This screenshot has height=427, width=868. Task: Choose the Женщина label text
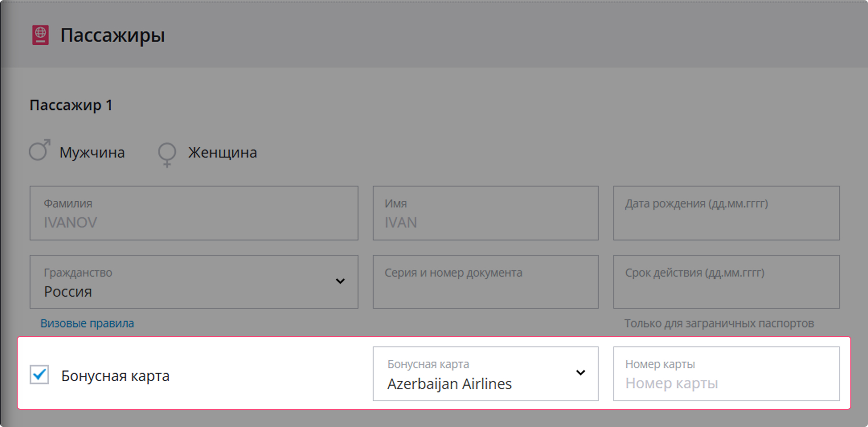tap(222, 153)
